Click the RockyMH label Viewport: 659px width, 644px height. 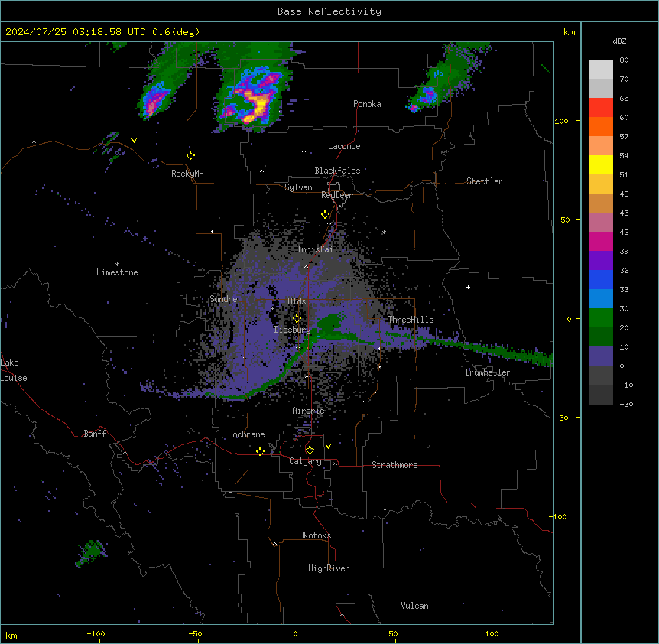[x=187, y=174]
